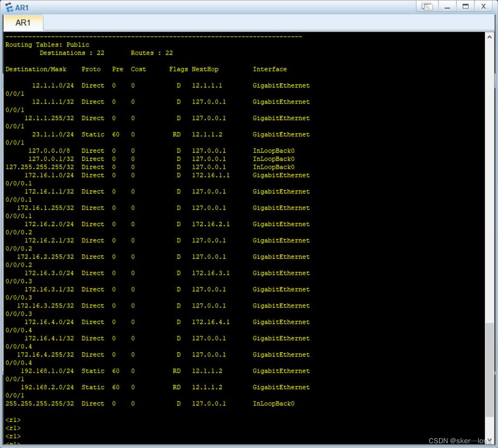498x448 pixels.
Task: Click the destination 23.1.1.0/24
Action: [x=53, y=135]
